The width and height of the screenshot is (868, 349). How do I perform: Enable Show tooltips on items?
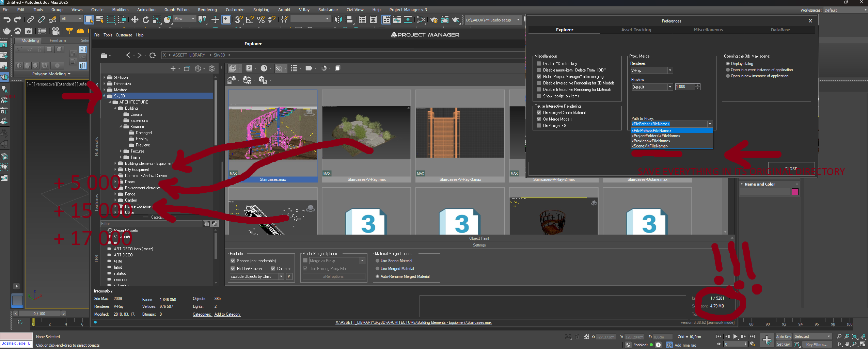[539, 96]
